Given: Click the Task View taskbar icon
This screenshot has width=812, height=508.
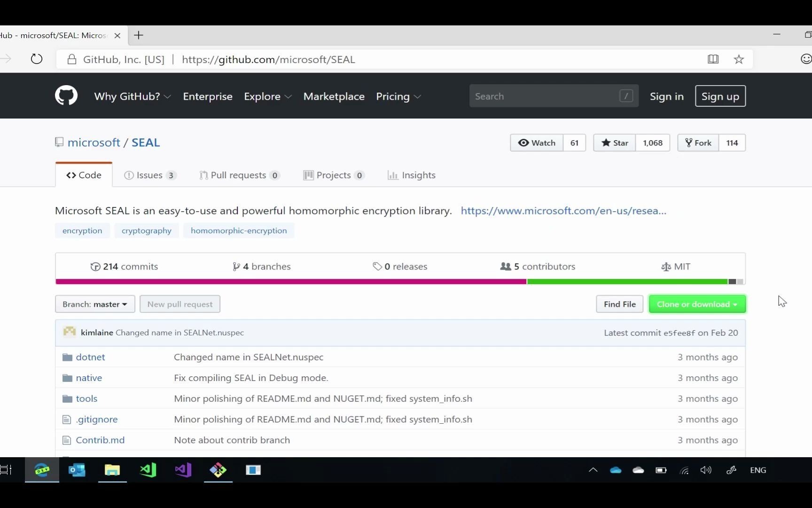Looking at the screenshot, I should pyautogui.click(x=6, y=470).
